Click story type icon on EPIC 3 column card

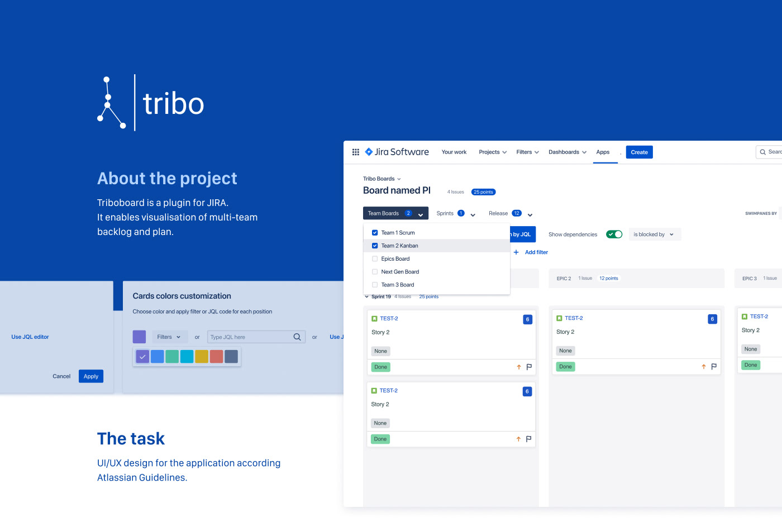pyautogui.click(x=745, y=317)
